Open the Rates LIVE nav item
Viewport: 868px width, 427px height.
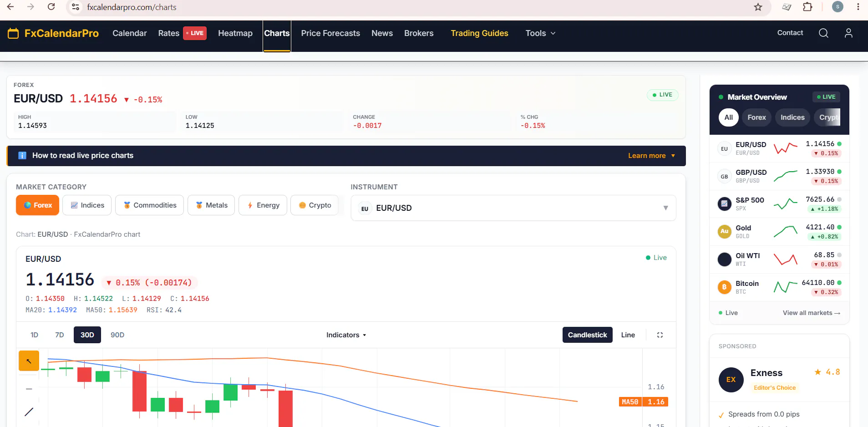tap(182, 33)
